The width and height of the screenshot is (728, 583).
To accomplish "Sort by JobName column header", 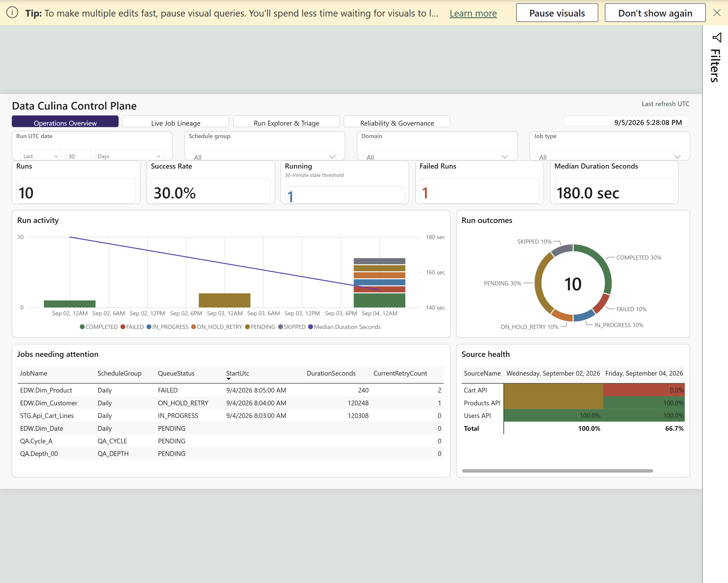I will 33,373.
